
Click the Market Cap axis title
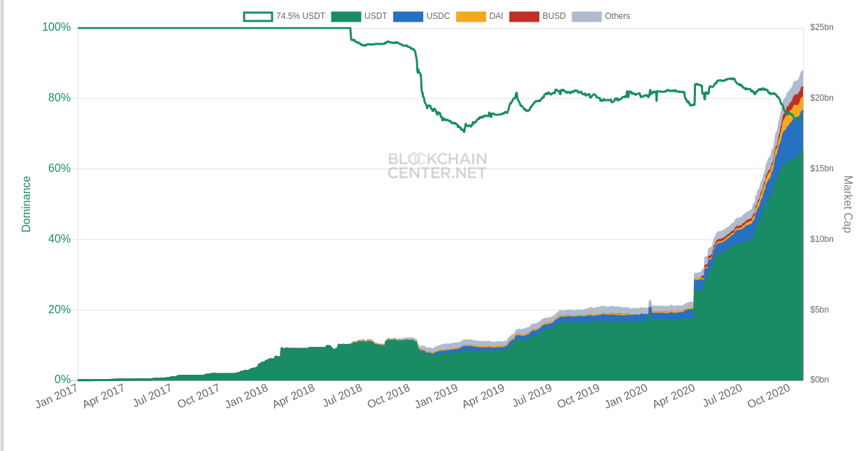click(848, 203)
